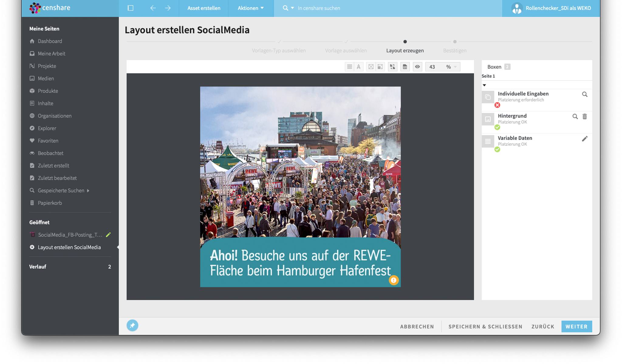Open Explorer in the sidebar
Screen dimensions: 622x364
tap(47, 128)
